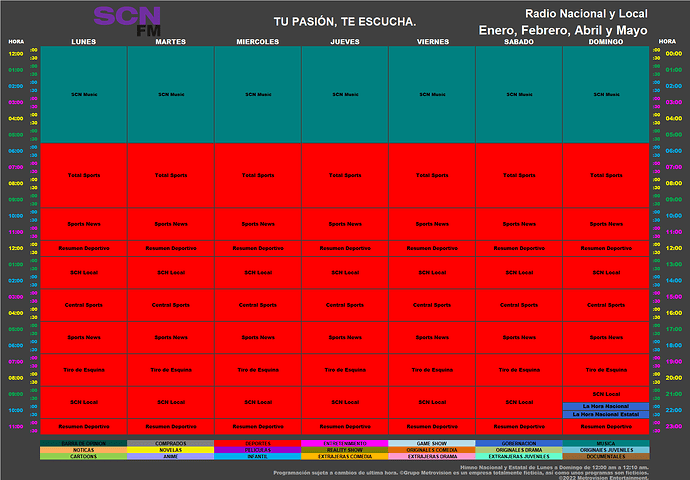Pick the DOCUMENTALES legend swatch

[606, 457]
